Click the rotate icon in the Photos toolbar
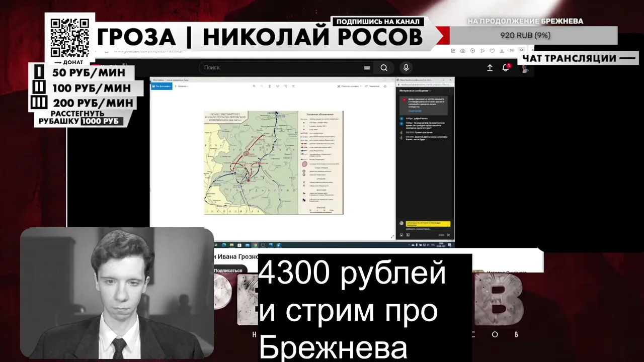The height and width of the screenshot is (362, 644). point(285,86)
